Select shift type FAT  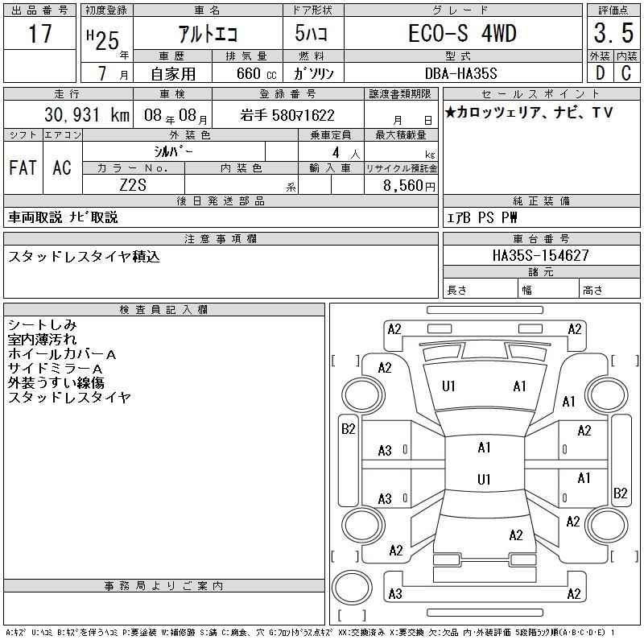pyautogui.click(x=23, y=167)
